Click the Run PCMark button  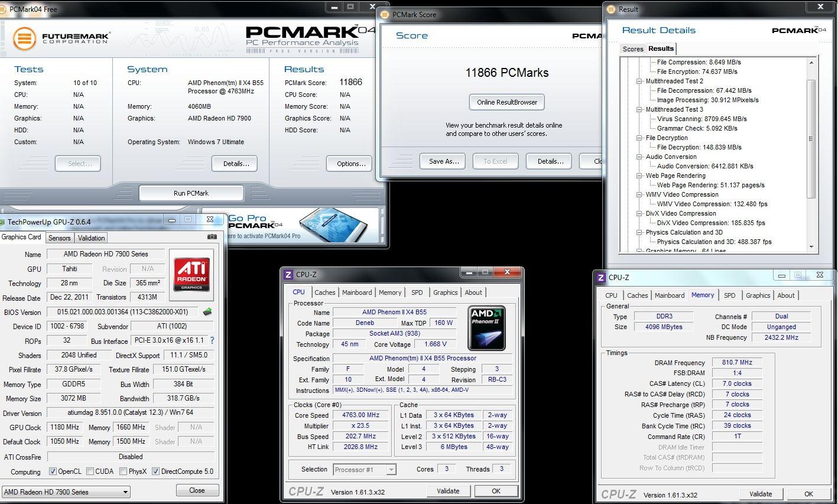[191, 193]
